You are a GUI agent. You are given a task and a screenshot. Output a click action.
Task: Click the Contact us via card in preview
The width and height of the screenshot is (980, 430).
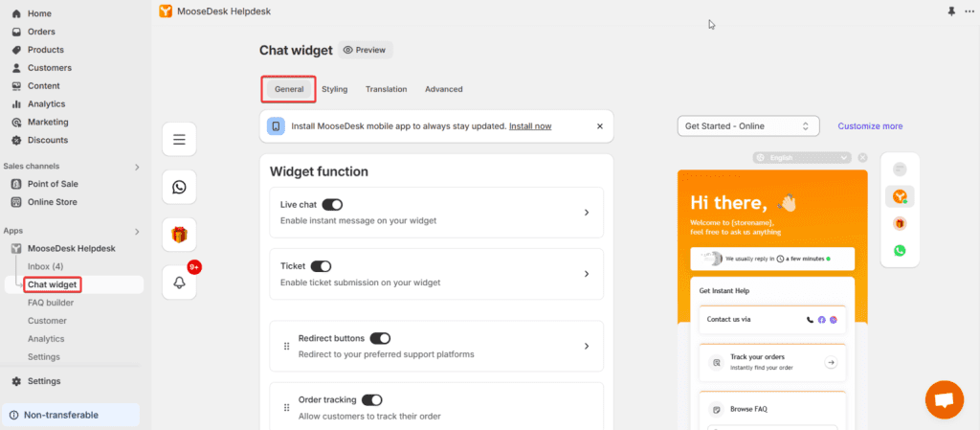pyautogui.click(x=772, y=320)
